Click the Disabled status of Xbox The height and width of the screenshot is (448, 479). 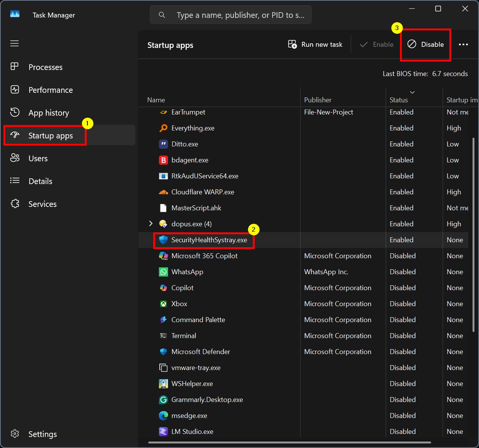point(403,304)
